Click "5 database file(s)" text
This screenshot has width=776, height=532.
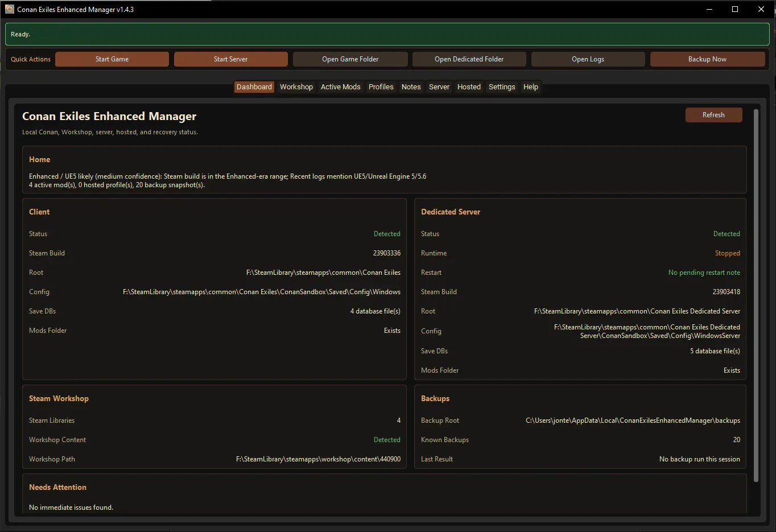(715, 351)
